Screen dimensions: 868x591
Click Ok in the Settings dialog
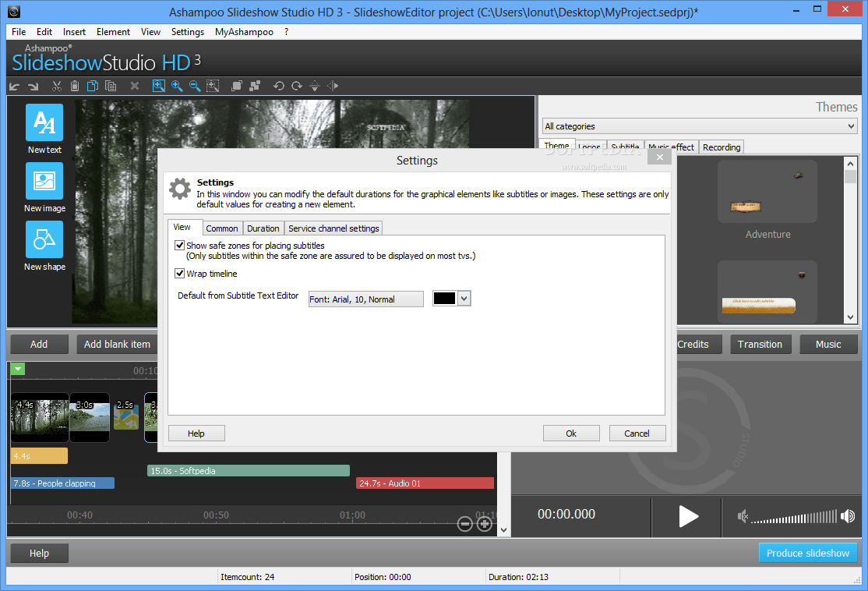tap(571, 434)
